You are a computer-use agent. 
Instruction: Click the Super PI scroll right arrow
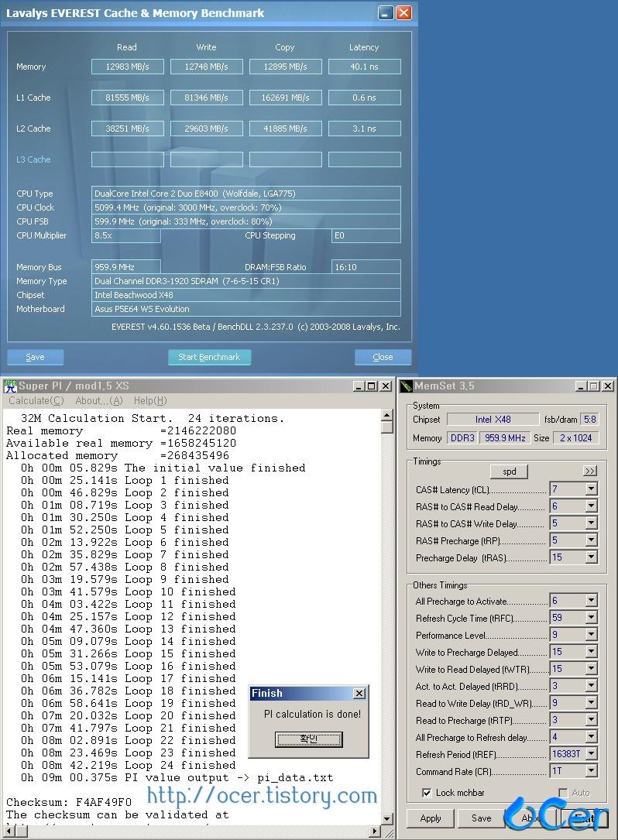[x=375, y=831]
